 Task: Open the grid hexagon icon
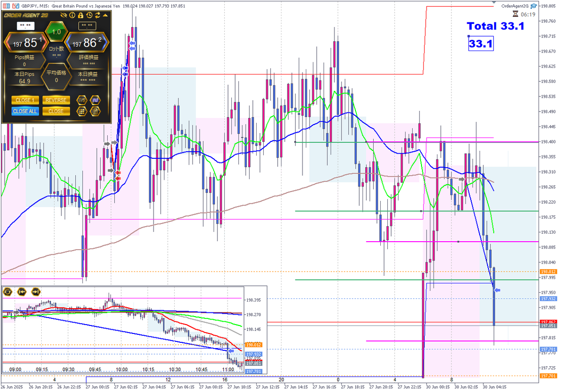[82, 111]
